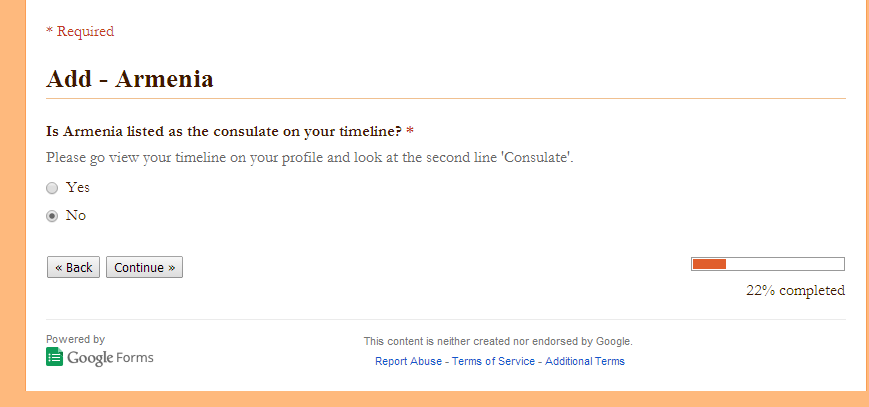Click the Yes option label text
The image size is (869, 407).
[x=78, y=187]
